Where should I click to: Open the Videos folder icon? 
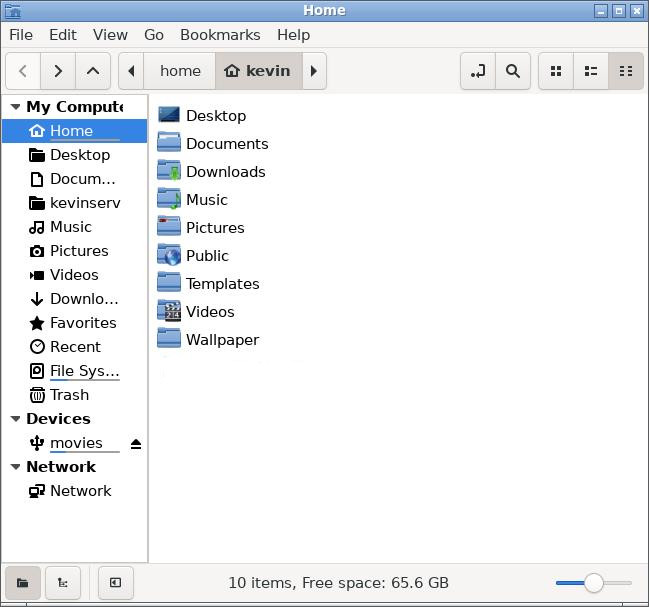[x=169, y=312]
